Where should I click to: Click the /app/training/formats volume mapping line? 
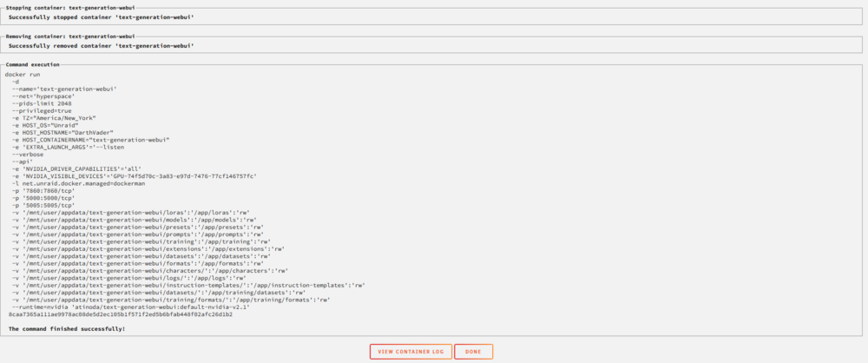click(171, 300)
